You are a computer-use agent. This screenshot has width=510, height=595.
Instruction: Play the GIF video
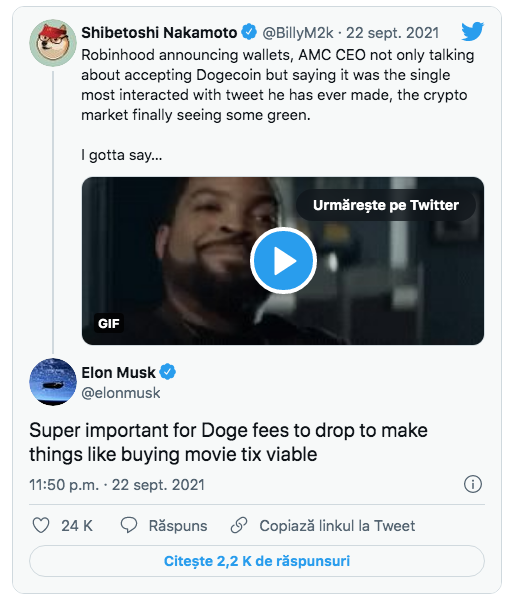click(283, 261)
